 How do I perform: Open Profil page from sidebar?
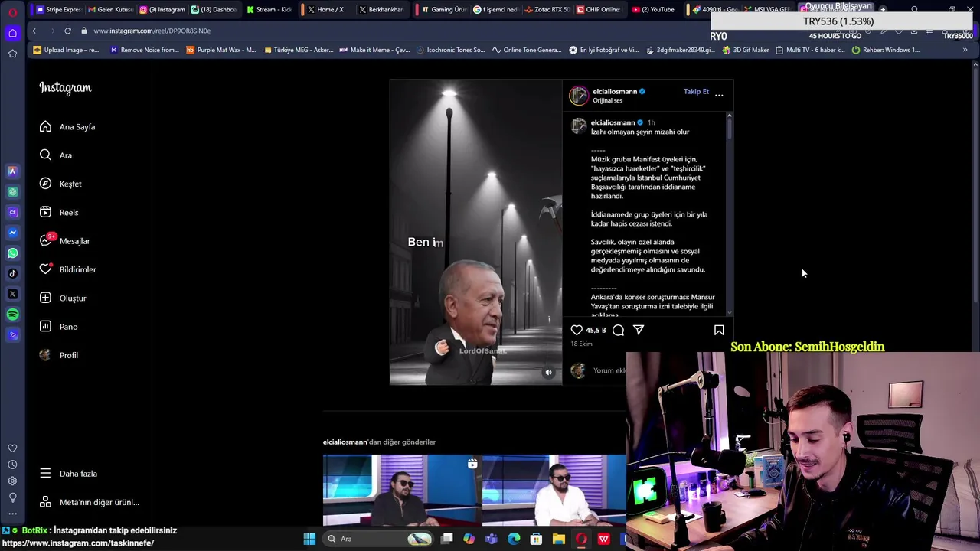(x=59, y=355)
